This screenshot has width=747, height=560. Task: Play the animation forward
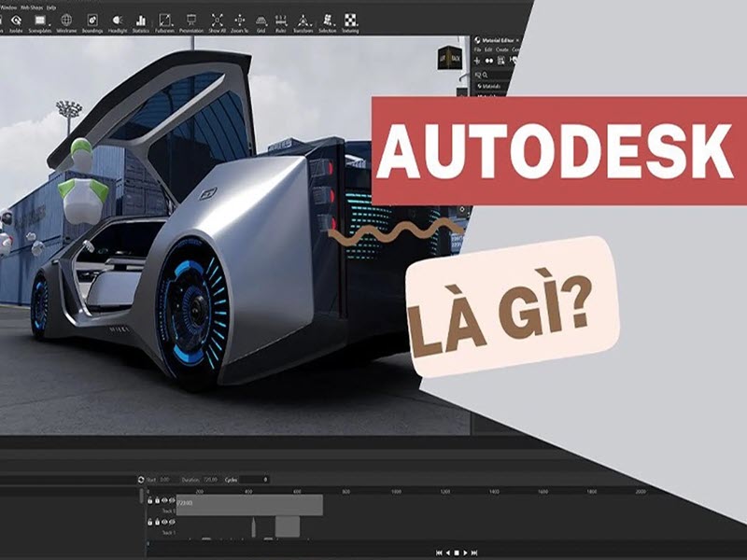pos(465,553)
